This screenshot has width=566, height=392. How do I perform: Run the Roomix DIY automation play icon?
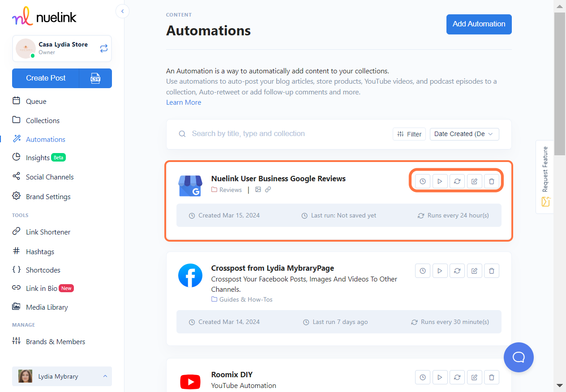point(440,377)
